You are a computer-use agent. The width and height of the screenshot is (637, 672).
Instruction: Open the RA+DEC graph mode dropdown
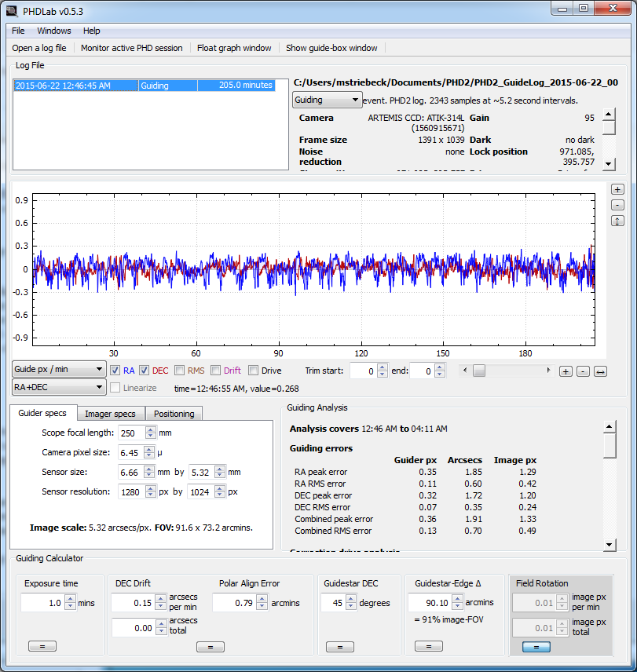click(59, 387)
